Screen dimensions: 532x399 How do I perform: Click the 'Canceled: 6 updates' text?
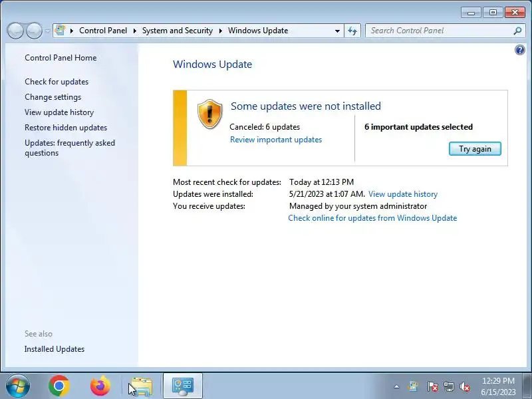click(x=265, y=127)
